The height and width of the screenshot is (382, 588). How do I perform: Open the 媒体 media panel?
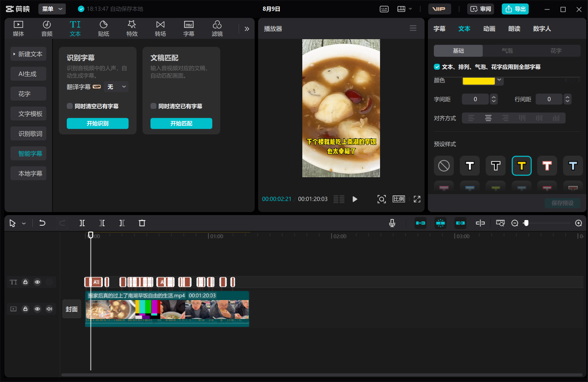click(x=18, y=29)
